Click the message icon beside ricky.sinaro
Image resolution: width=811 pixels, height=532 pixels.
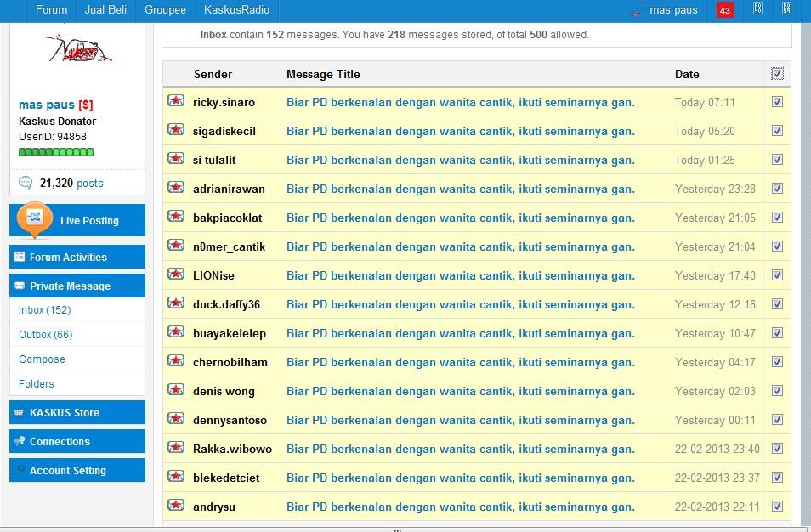[176, 100]
